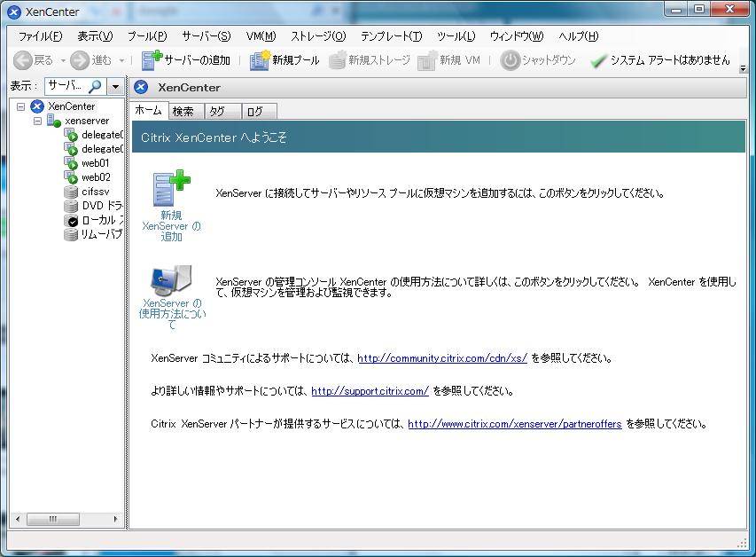
Task: Select the first delegate VM icon
Action: tap(71, 135)
